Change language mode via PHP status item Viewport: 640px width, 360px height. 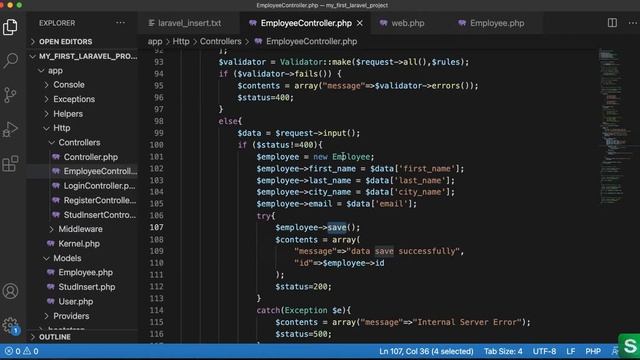pos(593,351)
